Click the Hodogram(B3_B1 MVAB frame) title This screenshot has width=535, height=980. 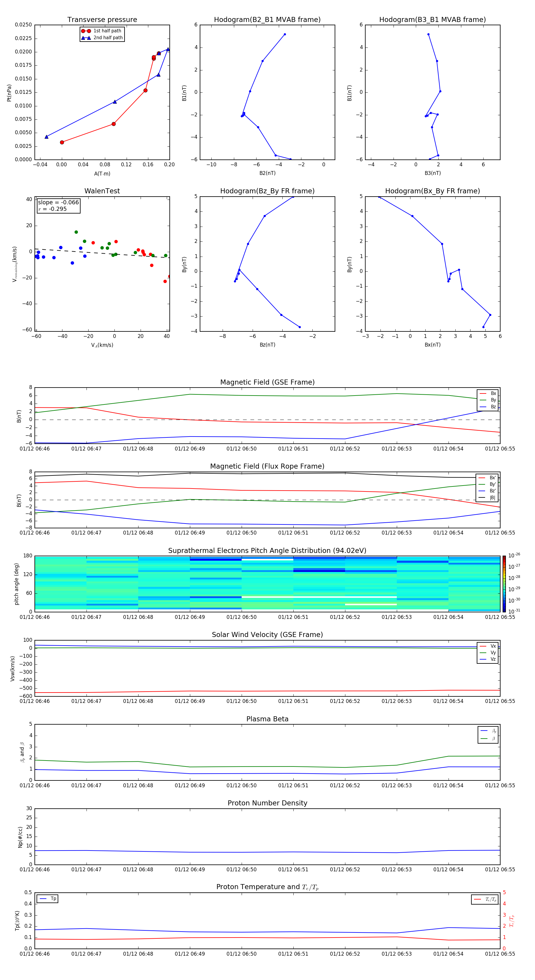tap(432, 20)
